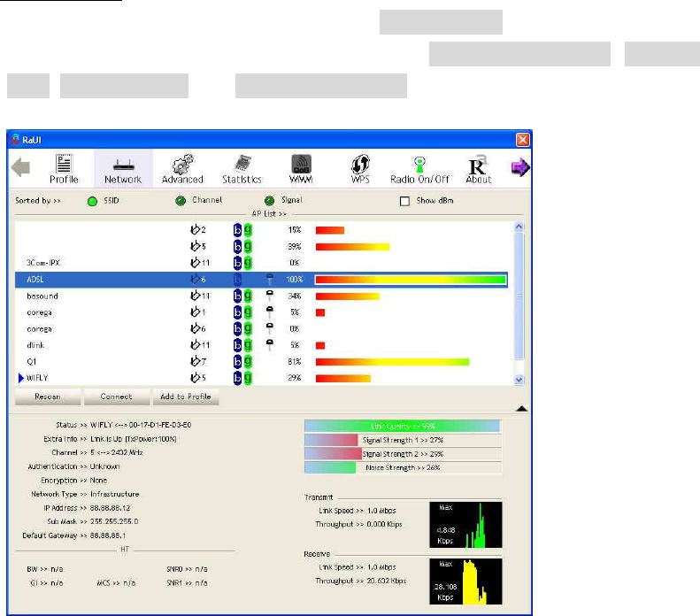Select the 3Com-IPX network row
Viewport: 700px width, 616px height.
click(x=261, y=263)
